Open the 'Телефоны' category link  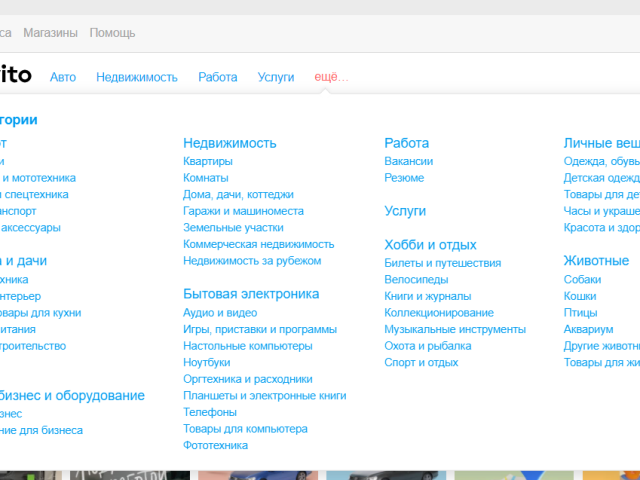click(x=210, y=412)
